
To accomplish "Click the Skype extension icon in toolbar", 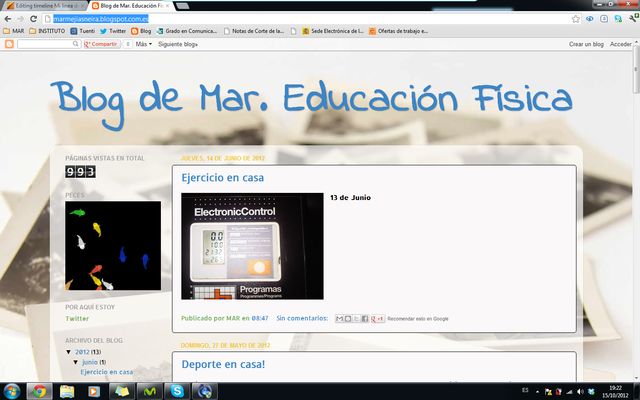I will click(x=618, y=19).
